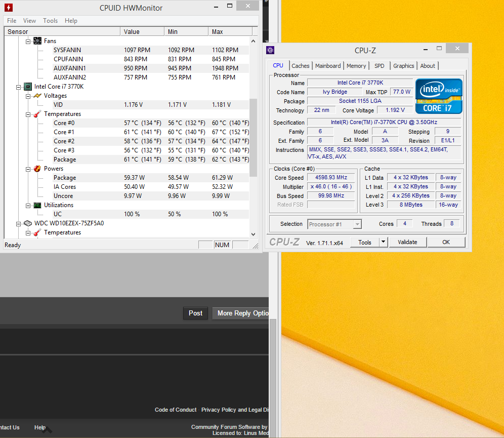Click the HWMonitor scrollbar down arrow
The height and width of the screenshot is (438, 504).
254,234
